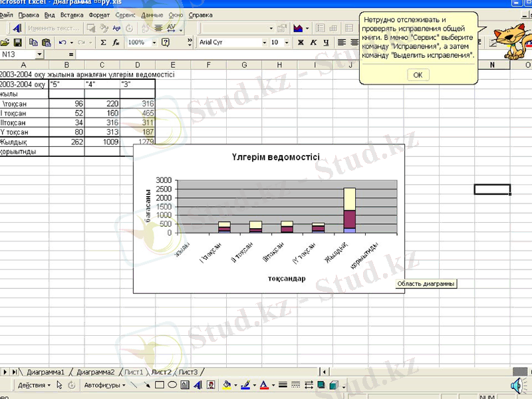Open the Arial Cyr font dropdown
The image size is (532, 399).
pyautogui.click(x=265, y=42)
